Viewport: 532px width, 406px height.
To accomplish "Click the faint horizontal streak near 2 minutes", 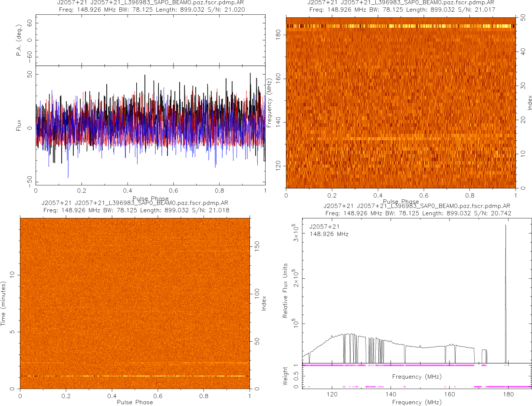I will click(x=135, y=363).
